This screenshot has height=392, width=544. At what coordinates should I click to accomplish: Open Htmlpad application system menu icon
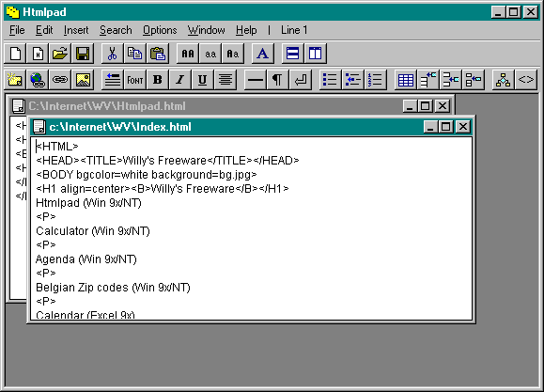click(x=13, y=12)
